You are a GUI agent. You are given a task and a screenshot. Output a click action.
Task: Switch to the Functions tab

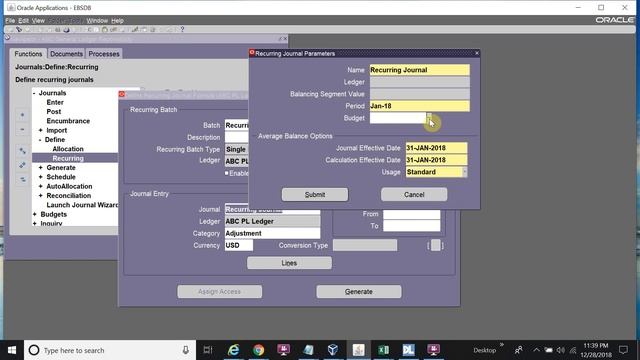tap(28, 54)
